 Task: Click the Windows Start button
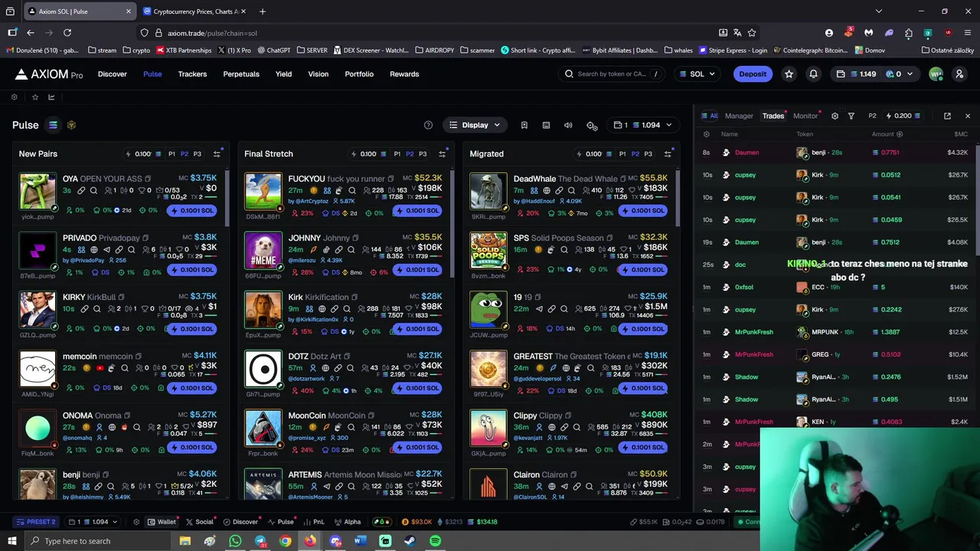12,541
